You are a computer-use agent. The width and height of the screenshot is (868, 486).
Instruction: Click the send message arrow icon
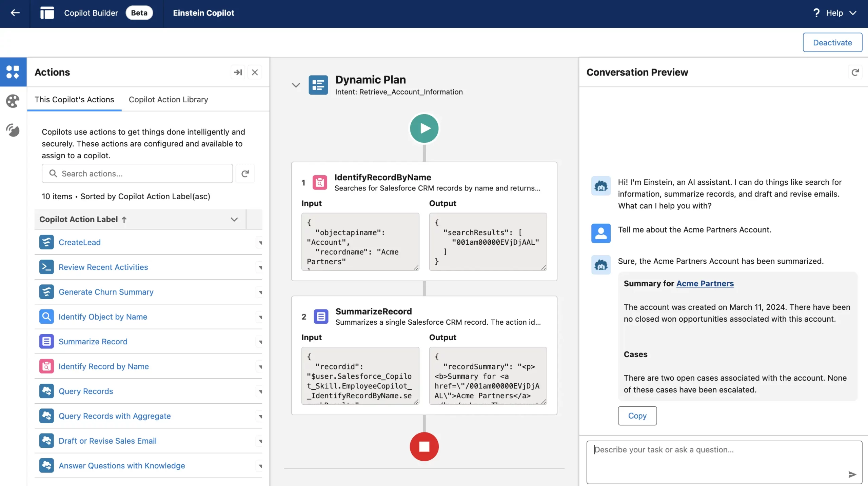[852, 474]
